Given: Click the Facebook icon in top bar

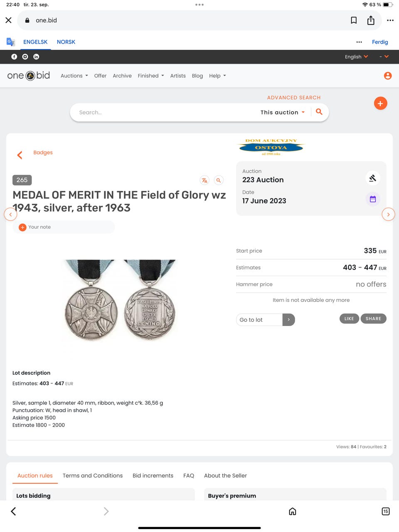Looking at the screenshot, I should (x=14, y=56).
